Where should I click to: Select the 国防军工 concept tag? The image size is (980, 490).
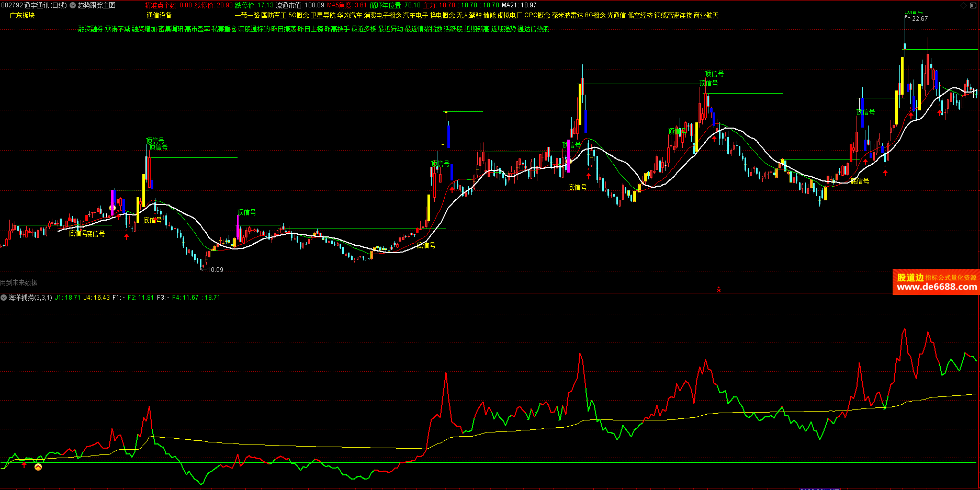pyautogui.click(x=274, y=16)
